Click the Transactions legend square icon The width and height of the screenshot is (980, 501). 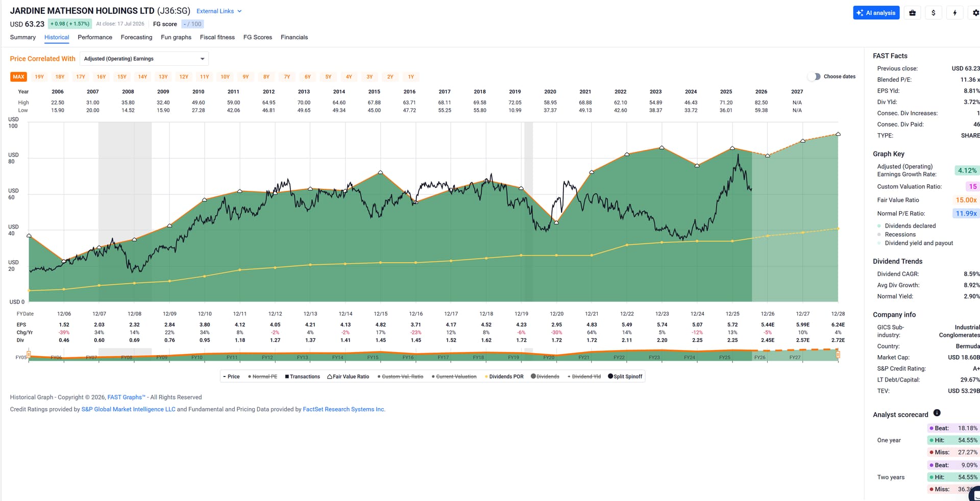tap(287, 377)
